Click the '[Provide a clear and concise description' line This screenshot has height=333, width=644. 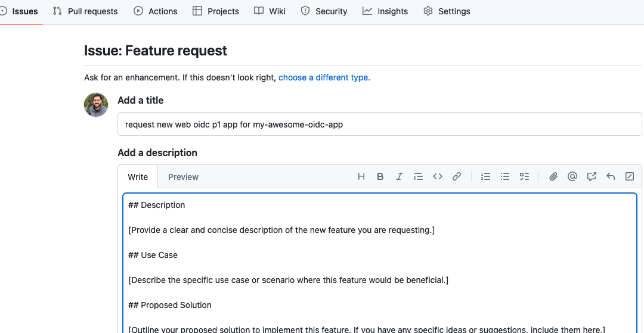pos(281,230)
